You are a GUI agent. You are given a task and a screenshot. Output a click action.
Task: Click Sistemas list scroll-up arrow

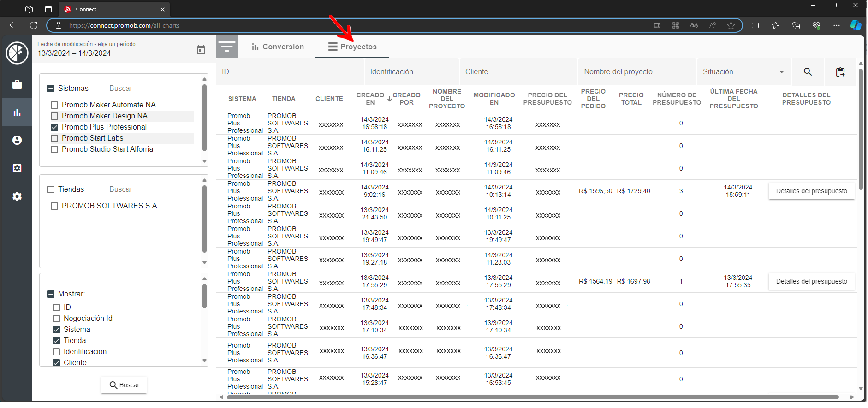coord(205,79)
